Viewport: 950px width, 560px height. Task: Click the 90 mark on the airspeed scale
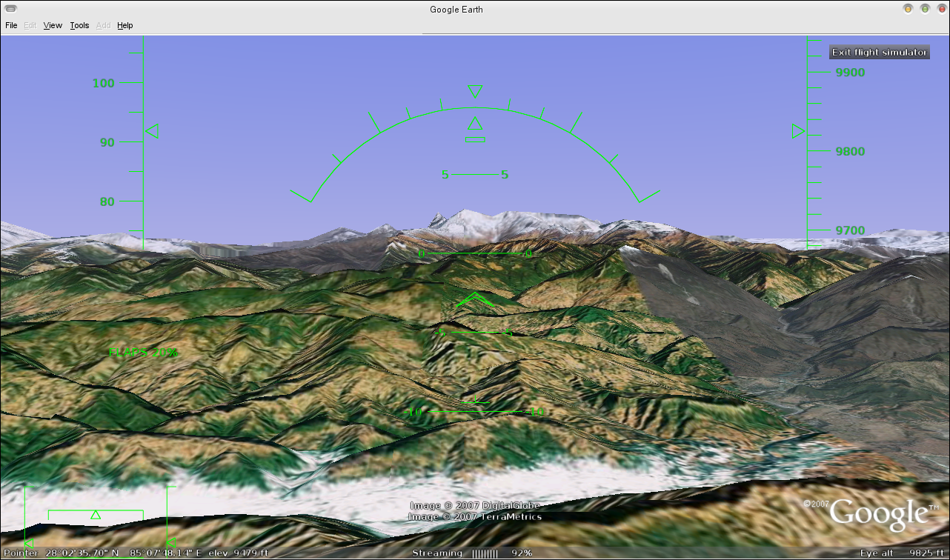click(107, 142)
